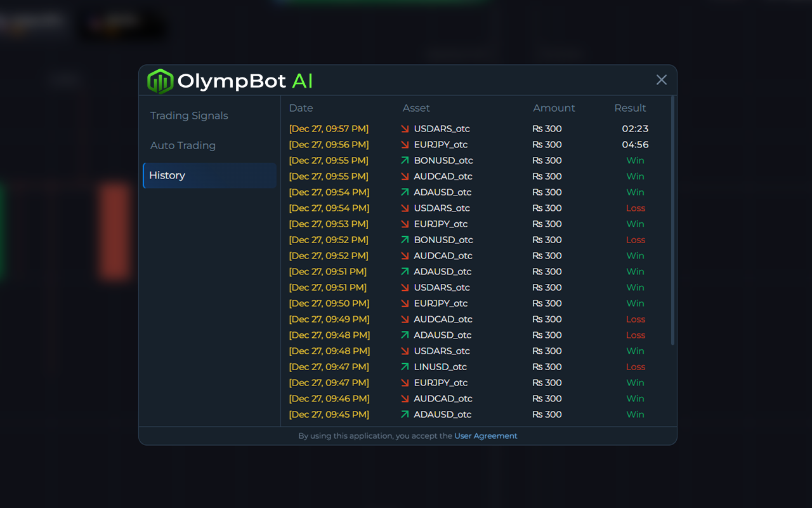Screen dimensions: 812x508
Task: Click Rs 300 amount for 09:56 PM EURJPY_otc
Action: click(547, 145)
